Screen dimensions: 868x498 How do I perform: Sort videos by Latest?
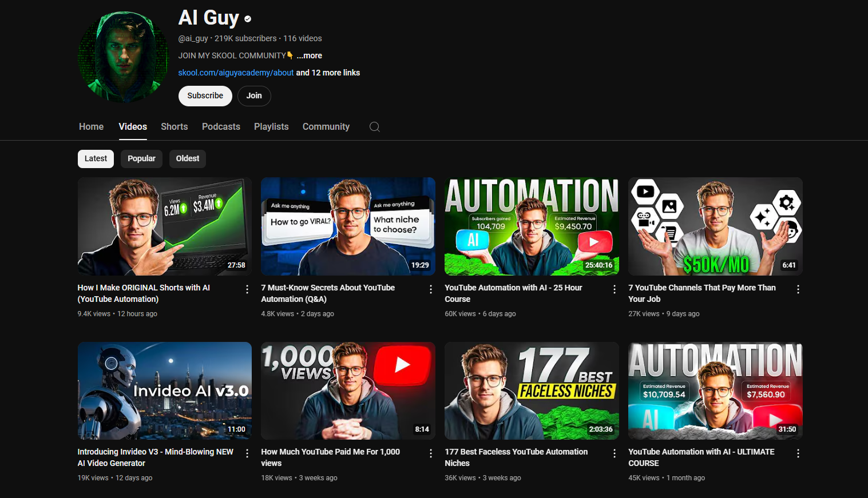pyautogui.click(x=96, y=159)
